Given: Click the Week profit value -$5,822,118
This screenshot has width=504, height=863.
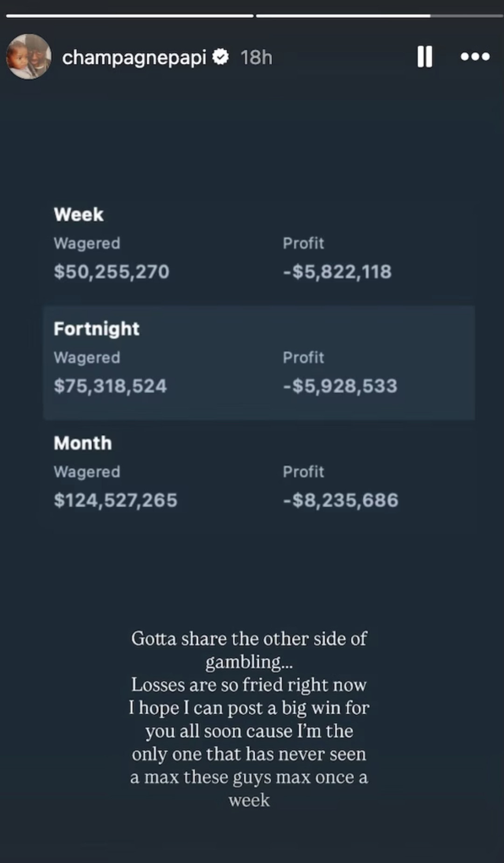Looking at the screenshot, I should tap(337, 272).
